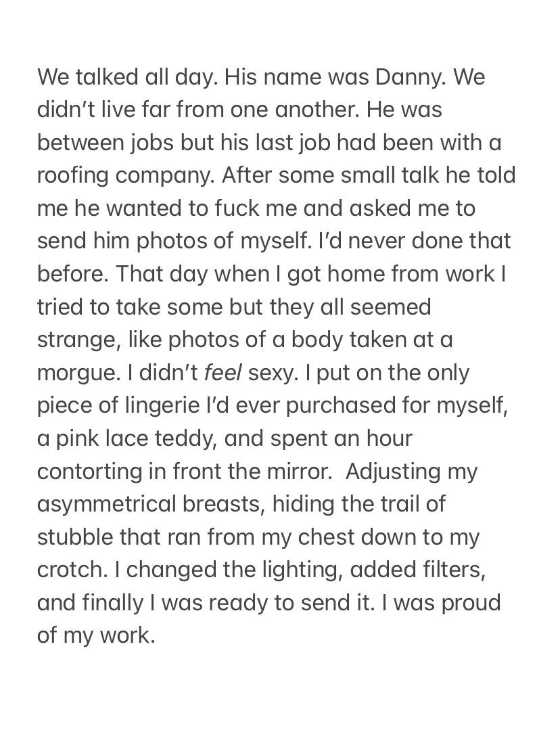
Task: Click the word "Adjusting" in the paragraph
Action: pos(395,472)
